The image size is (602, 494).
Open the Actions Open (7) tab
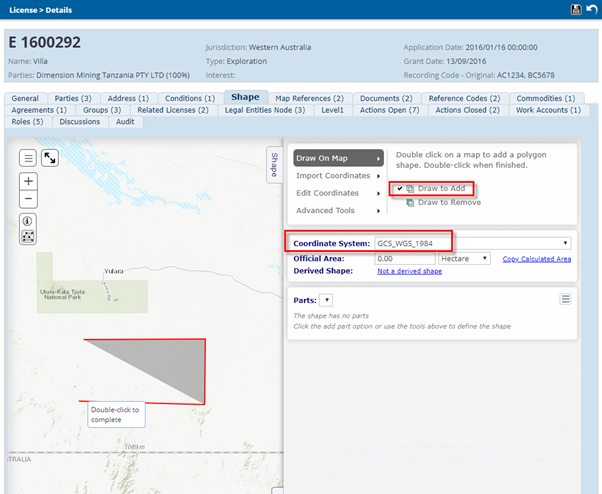(390, 110)
